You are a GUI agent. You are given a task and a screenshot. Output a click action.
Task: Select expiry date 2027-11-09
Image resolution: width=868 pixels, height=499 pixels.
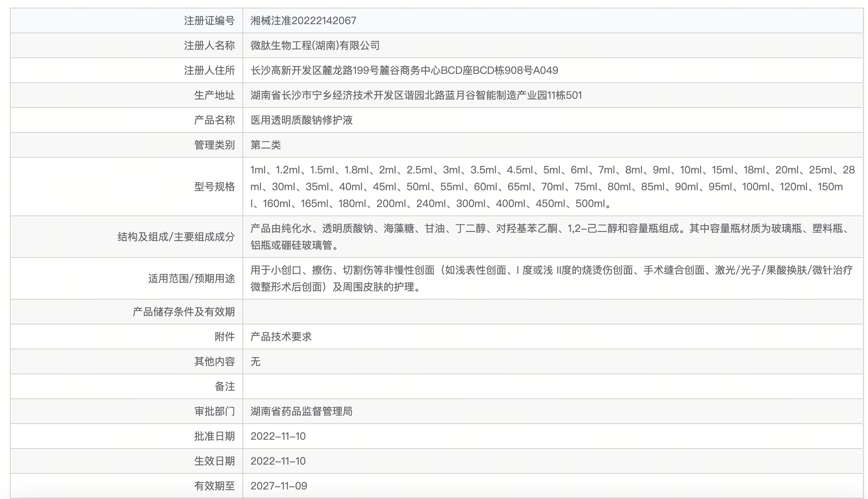pos(279,486)
